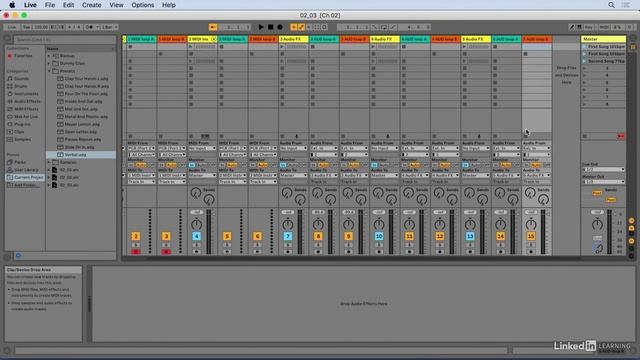The height and width of the screenshot is (360, 640).
Task: Enable MIDI Map Mode button
Action: (604, 27)
